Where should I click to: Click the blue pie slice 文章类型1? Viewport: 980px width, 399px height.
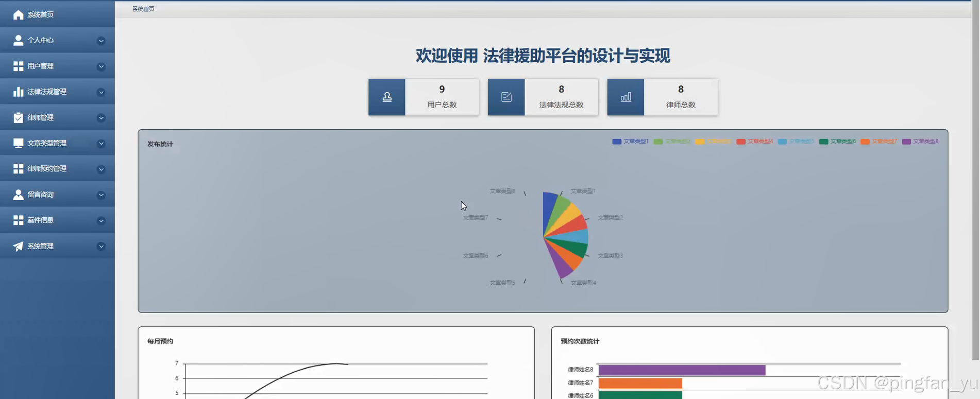point(548,209)
